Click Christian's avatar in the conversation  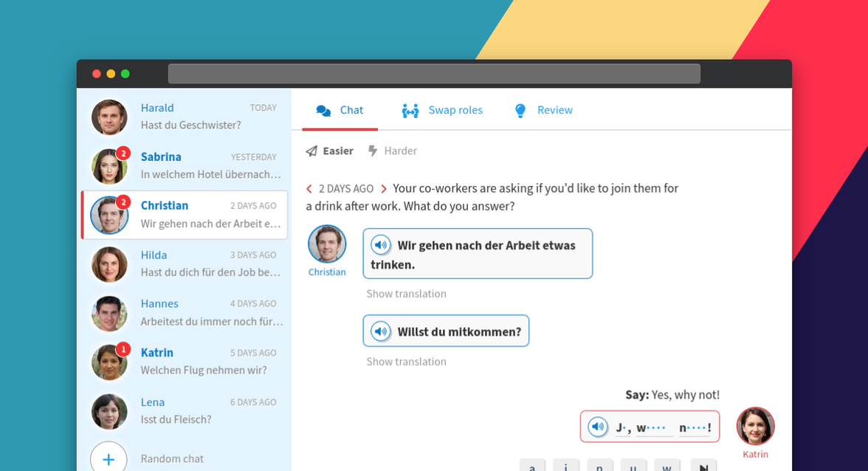(327, 244)
